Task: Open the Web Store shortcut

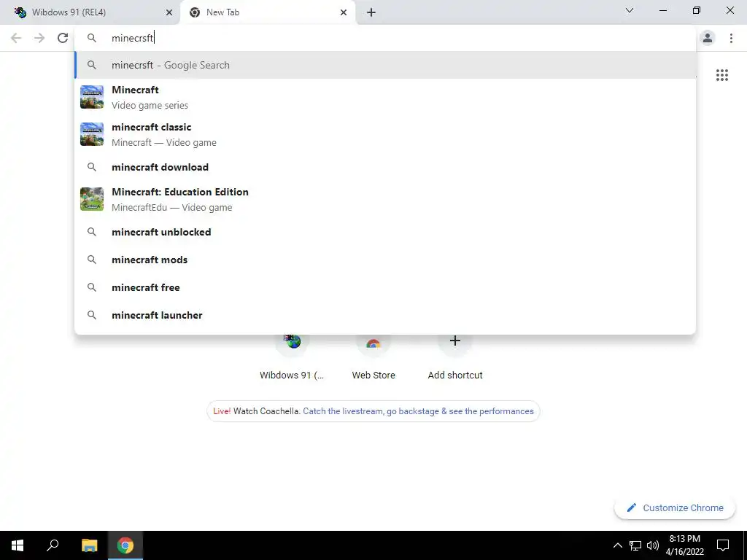Action: pyautogui.click(x=373, y=357)
